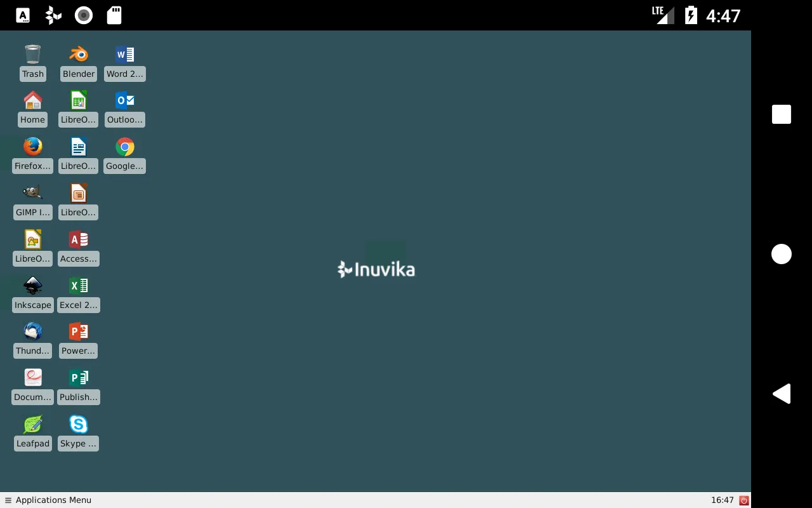Tap the LTE signal indicator
Image resolution: width=812 pixels, height=508 pixels.
pos(664,15)
